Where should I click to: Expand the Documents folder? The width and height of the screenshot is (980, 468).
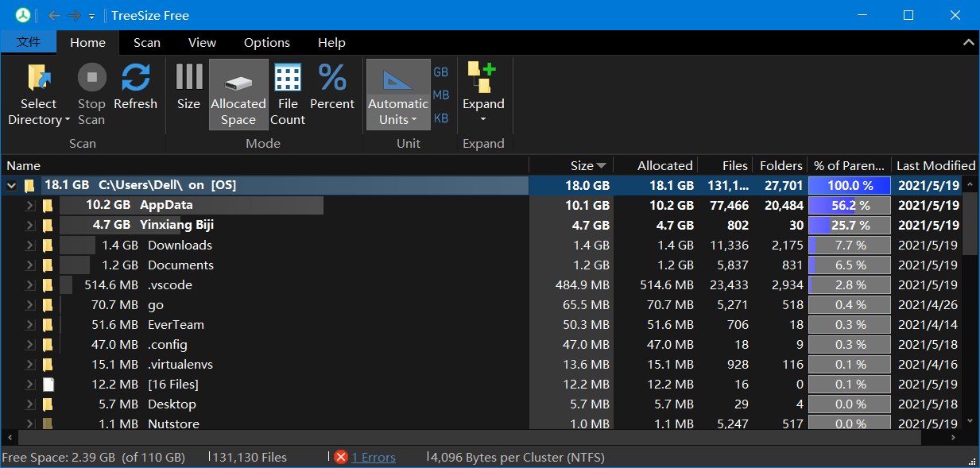[29, 265]
